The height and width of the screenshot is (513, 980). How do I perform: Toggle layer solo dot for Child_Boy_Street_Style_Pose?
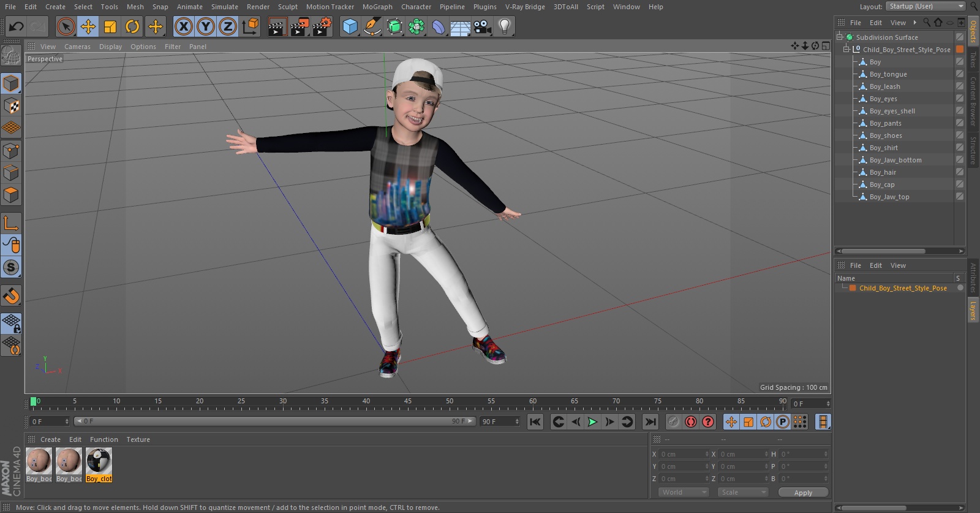[960, 288]
